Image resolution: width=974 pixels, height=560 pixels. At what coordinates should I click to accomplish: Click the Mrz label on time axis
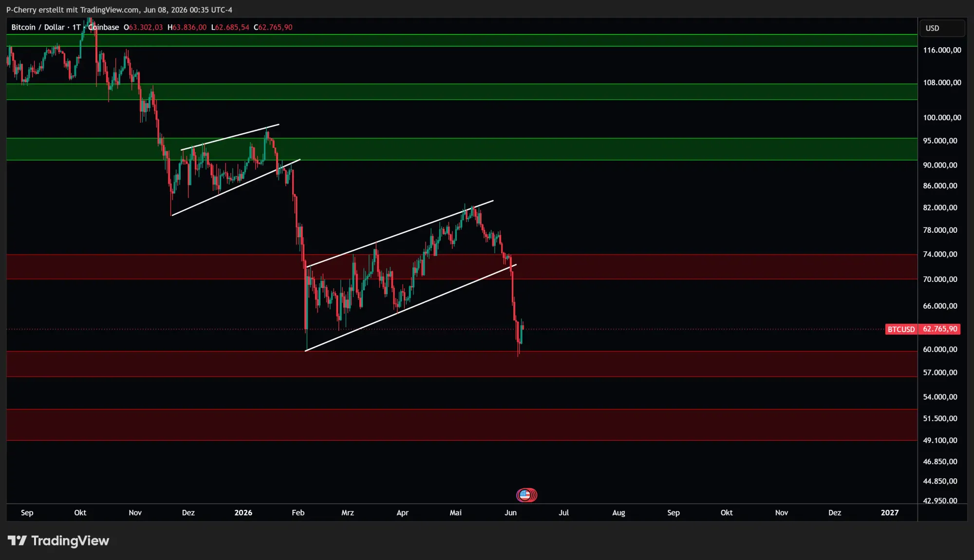(x=348, y=513)
